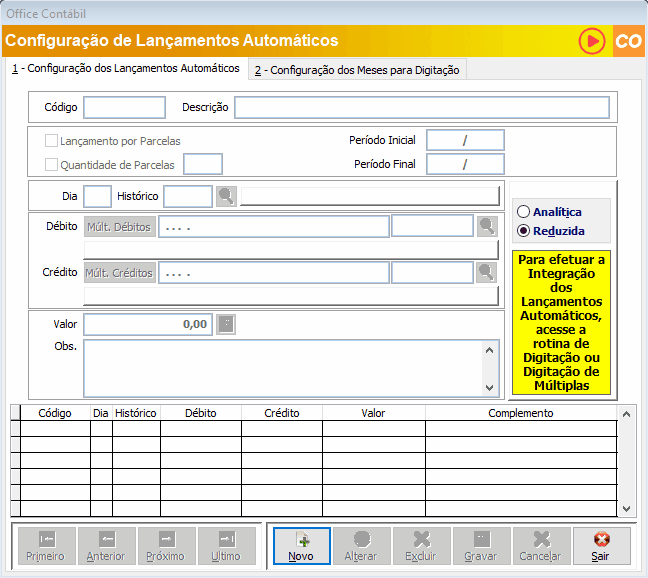The width and height of the screenshot is (648, 578).
Task: Open the calculator icon beside Valor
Action: (x=227, y=324)
